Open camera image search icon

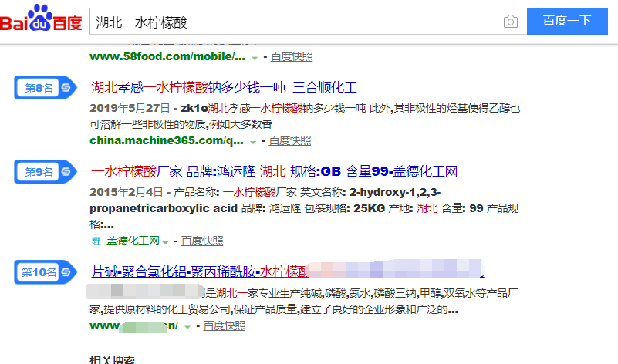(x=511, y=22)
